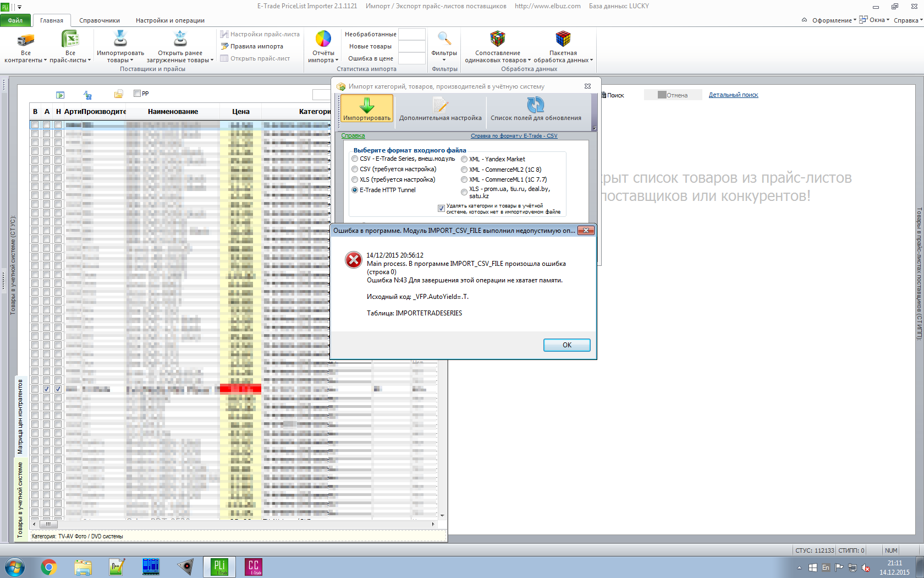Viewport: 924px width, 578px height.
Task: Click Пакетная обработка данных cube icon
Action: click(x=563, y=39)
